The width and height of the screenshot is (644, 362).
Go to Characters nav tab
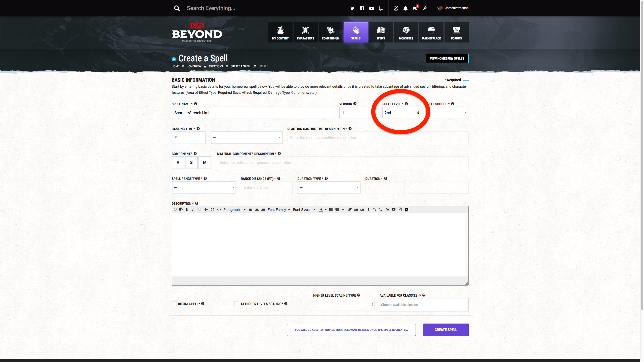pyautogui.click(x=305, y=32)
